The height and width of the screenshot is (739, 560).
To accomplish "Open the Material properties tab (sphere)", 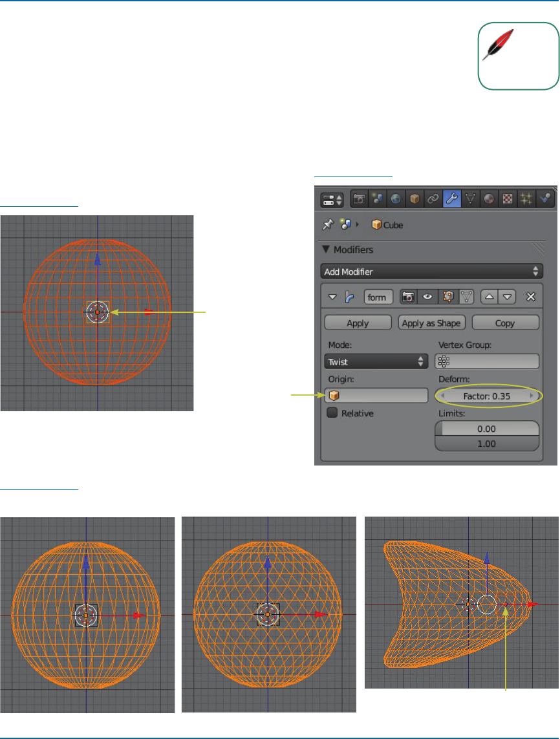I will 489,199.
